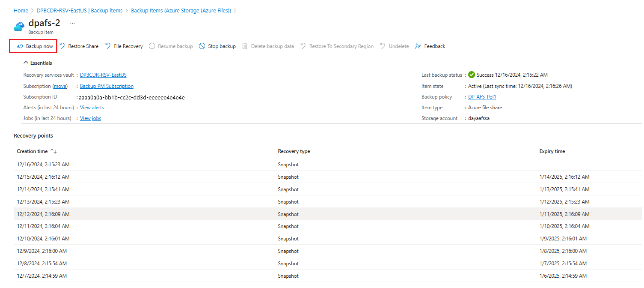Click the Resume backup toolbar item
This screenshot has height=288, width=644.
click(171, 46)
